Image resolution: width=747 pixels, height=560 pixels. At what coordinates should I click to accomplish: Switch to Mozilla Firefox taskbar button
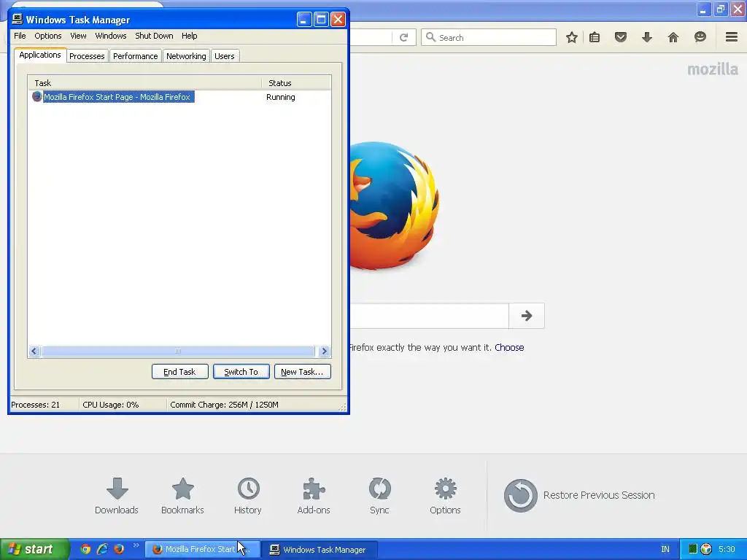[x=202, y=550]
